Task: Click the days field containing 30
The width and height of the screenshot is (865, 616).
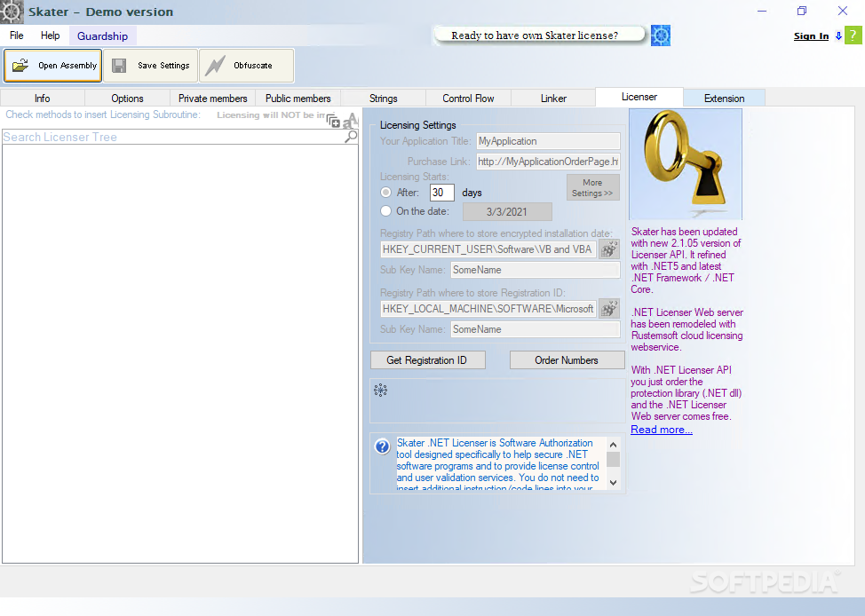Action: tap(442, 193)
